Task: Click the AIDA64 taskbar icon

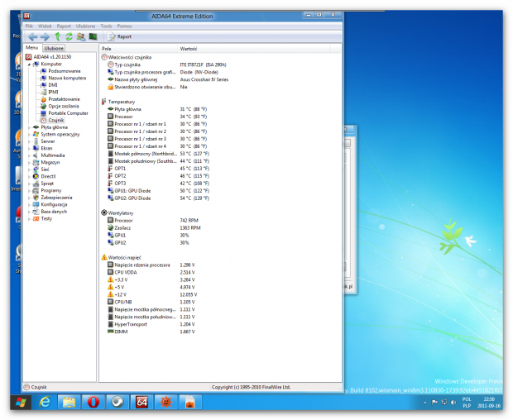Action: click(141, 402)
